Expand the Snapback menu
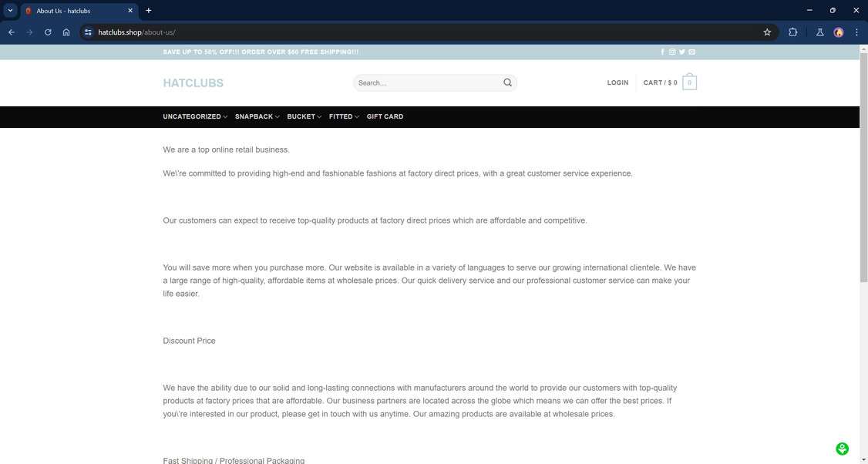 click(x=257, y=116)
